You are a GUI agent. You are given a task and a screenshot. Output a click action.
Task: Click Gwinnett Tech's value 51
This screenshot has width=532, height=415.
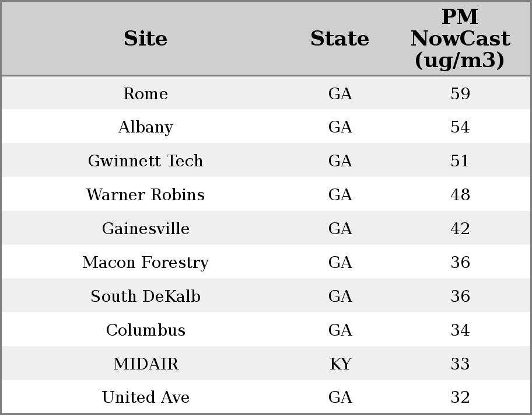pyautogui.click(x=460, y=161)
